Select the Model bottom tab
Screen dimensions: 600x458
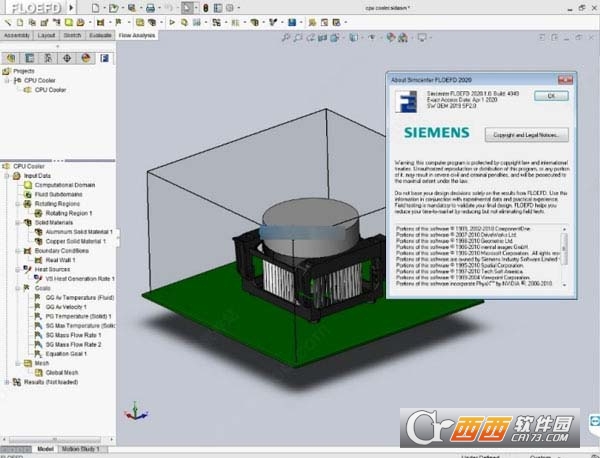tap(45, 449)
